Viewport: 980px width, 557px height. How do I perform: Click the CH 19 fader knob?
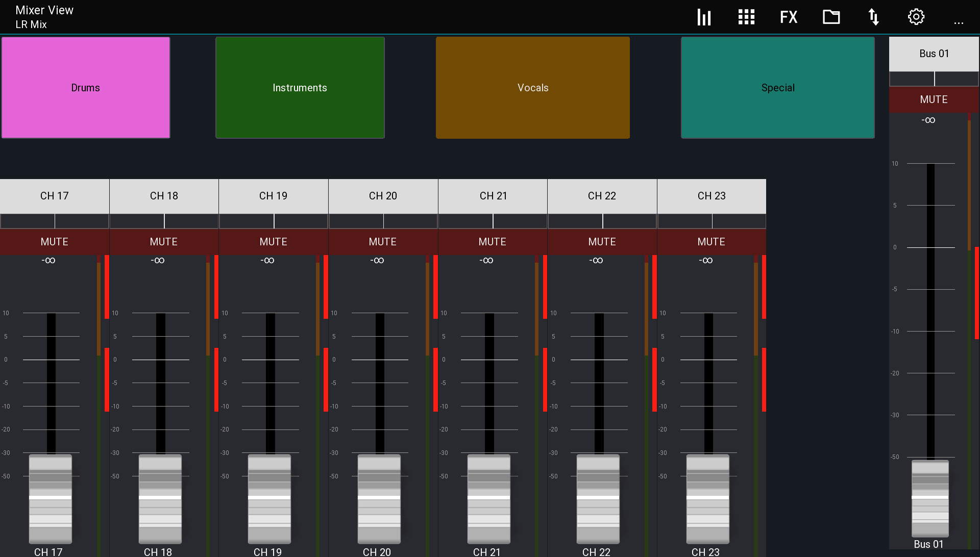(269, 498)
